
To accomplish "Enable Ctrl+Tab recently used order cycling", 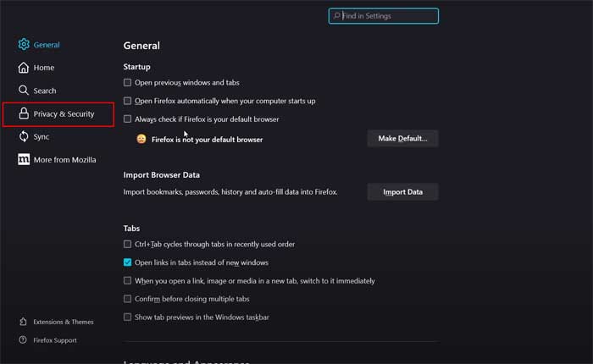I will coord(128,245).
